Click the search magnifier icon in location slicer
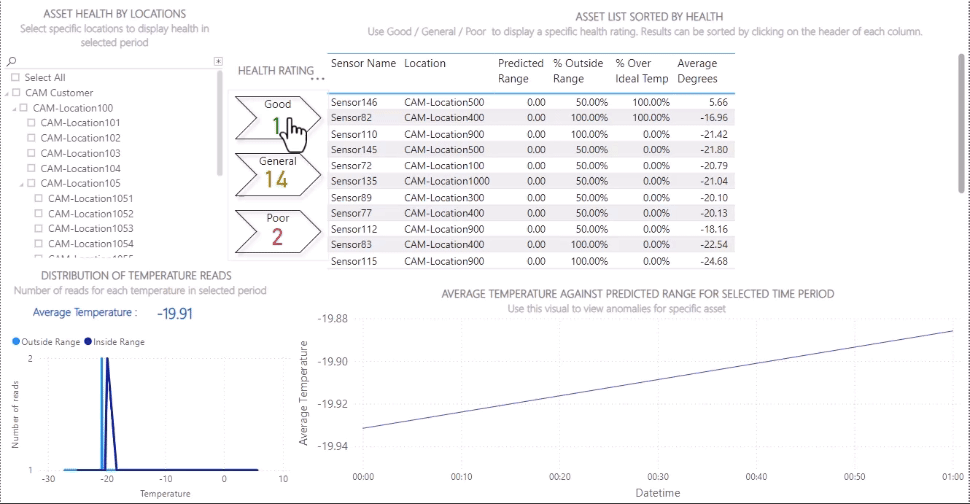The height and width of the screenshot is (504, 970). (x=11, y=62)
